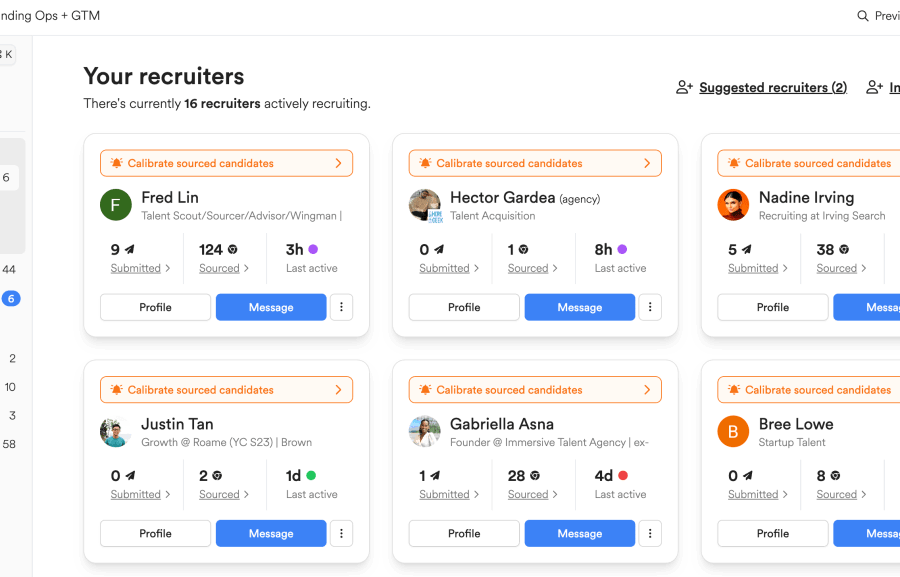900x577 pixels.
Task: Select sidebar item showing count 58
Action: (x=9, y=444)
